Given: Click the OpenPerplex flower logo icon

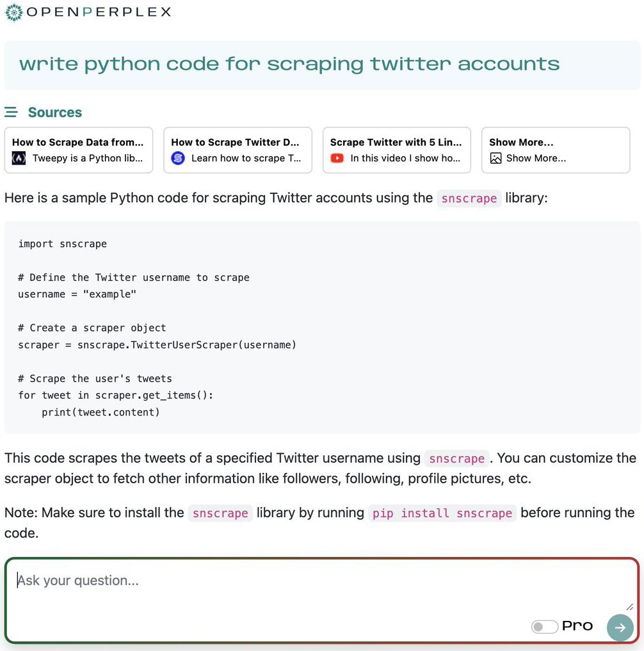Looking at the screenshot, I should (x=13, y=12).
